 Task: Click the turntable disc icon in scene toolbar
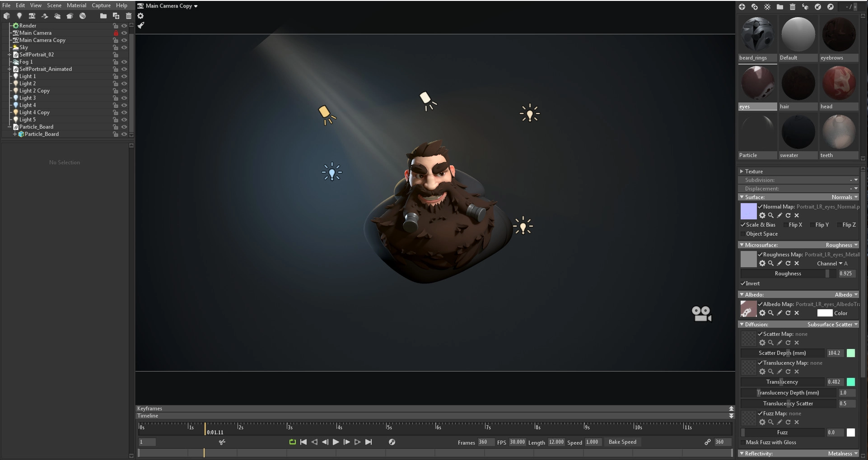(x=83, y=16)
